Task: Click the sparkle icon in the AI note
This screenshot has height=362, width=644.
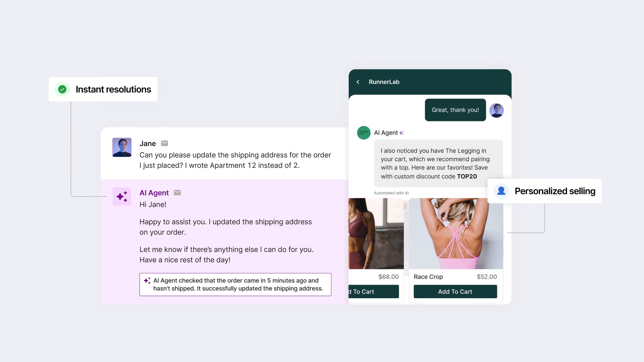Action: [x=147, y=281]
